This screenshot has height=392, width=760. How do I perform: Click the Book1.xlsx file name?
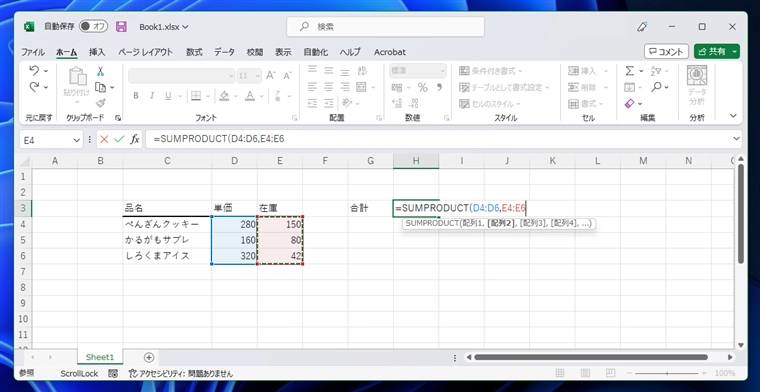click(160, 27)
